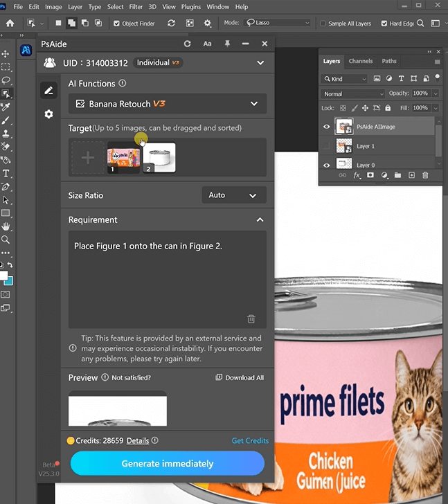Click the Object Finder refresh icon

pyautogui.click(x=171, y=23)
